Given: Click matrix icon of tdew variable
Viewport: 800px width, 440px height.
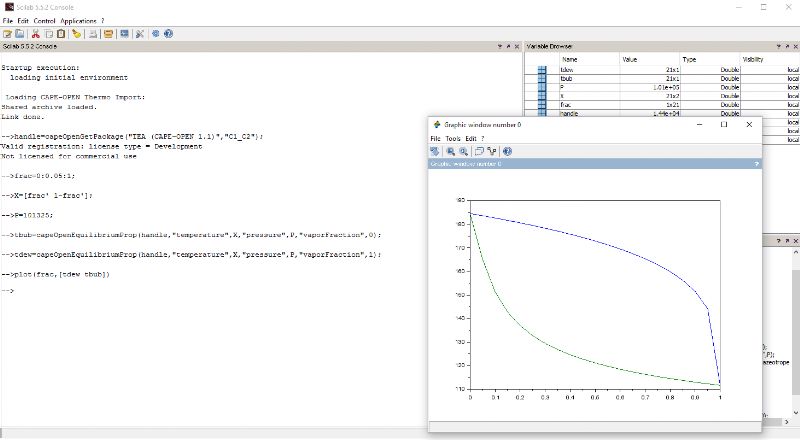Looking at the screenshot, I should pyautogui.click(x=542, y=70).
